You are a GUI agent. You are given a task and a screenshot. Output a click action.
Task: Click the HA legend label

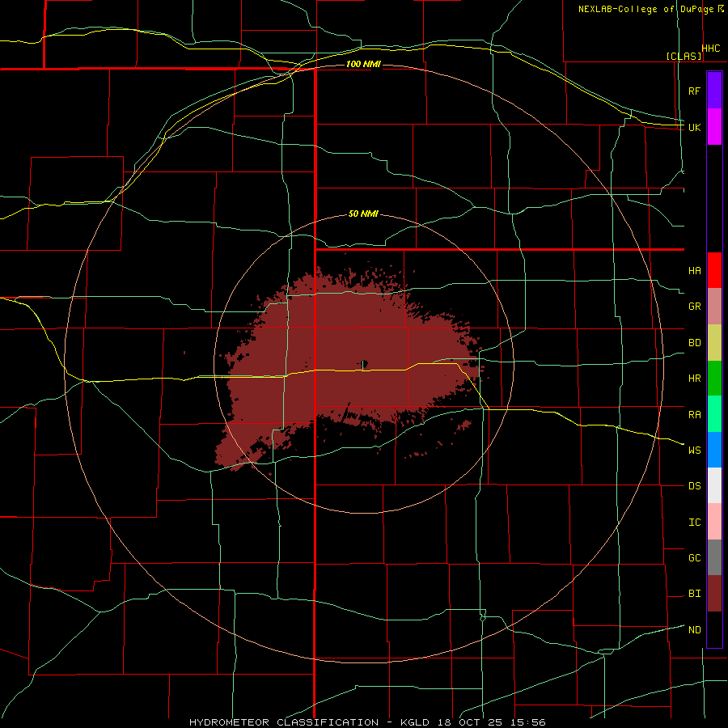pyautogui.click(x=694, y=270)
